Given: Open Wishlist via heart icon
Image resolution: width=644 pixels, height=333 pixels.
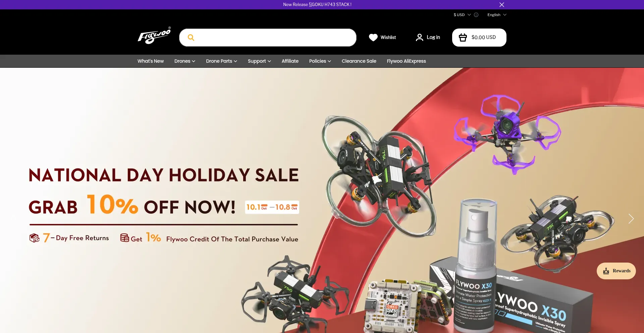Looking at the screenshot, I should [x=373, y=38].
